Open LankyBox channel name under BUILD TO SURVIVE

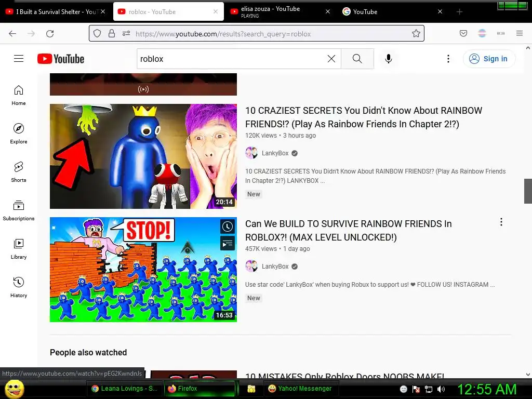click(x=275, y=267)
